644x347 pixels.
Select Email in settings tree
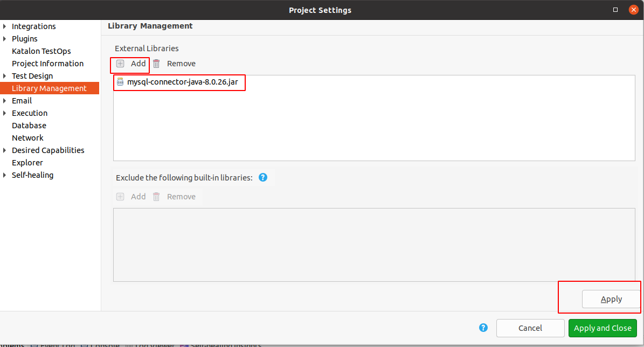[x=22, y=101]
